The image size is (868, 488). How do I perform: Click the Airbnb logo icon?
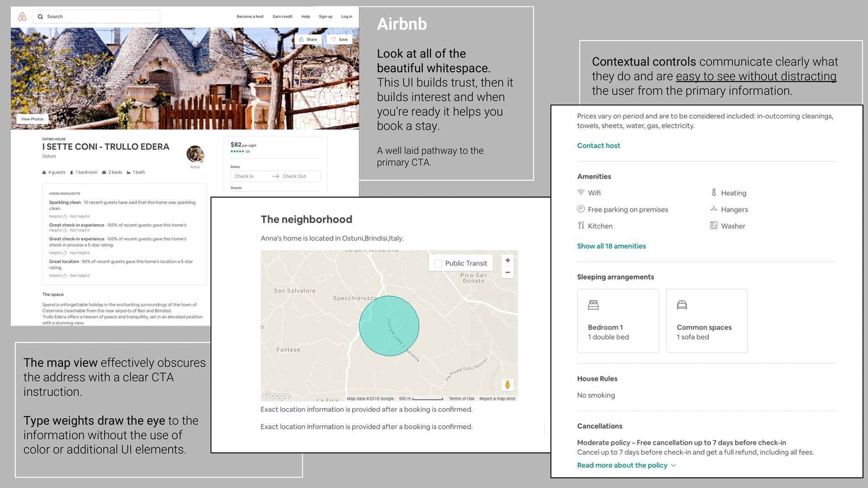coord(22,17)
